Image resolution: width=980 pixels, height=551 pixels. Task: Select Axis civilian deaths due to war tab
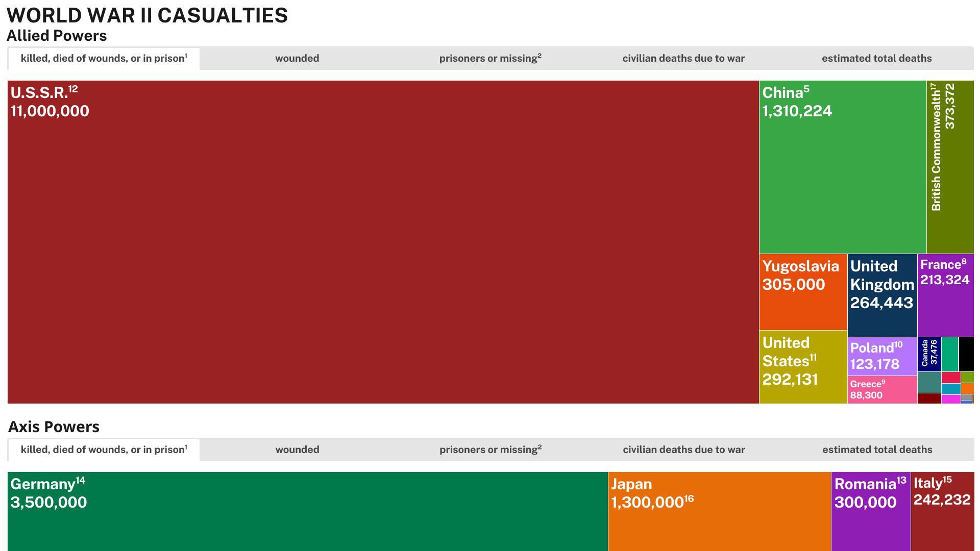[683, 450]
